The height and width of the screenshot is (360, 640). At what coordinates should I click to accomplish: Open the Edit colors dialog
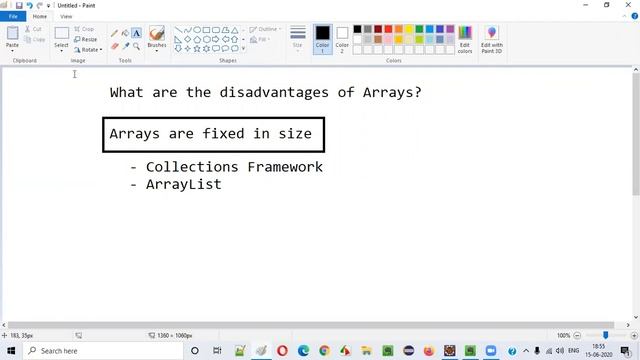pos(465,40)
